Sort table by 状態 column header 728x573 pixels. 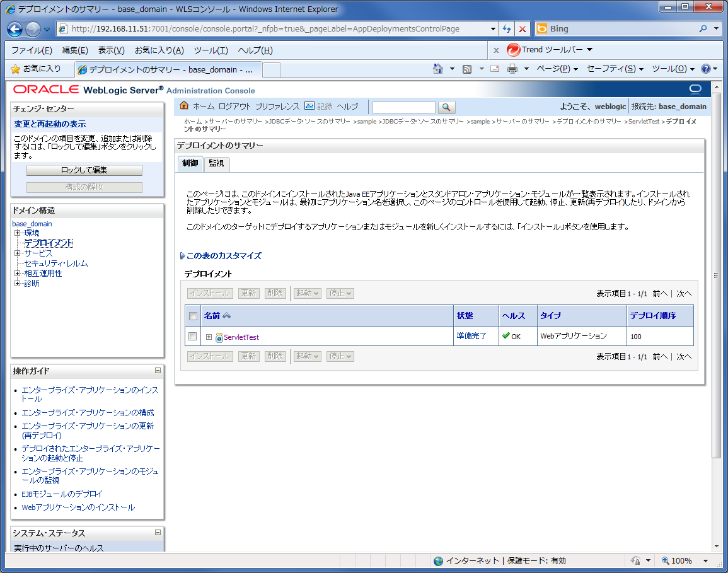click(x=465, y=316)
